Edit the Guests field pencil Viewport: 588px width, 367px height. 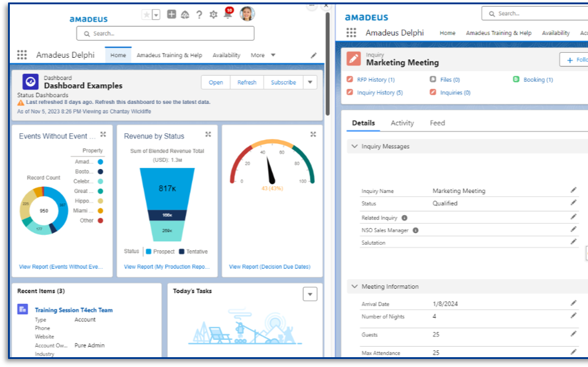coord(573,334)
